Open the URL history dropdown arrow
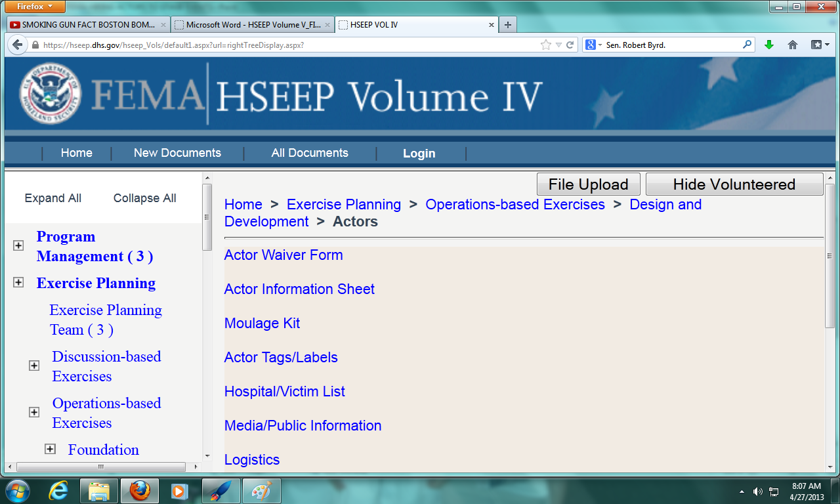 pyautogui.click(x=558, y=45)
